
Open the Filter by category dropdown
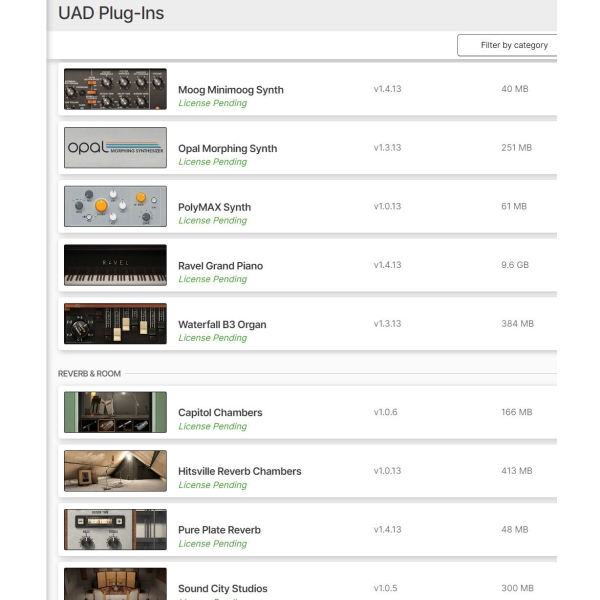click(x=507, y=45)
